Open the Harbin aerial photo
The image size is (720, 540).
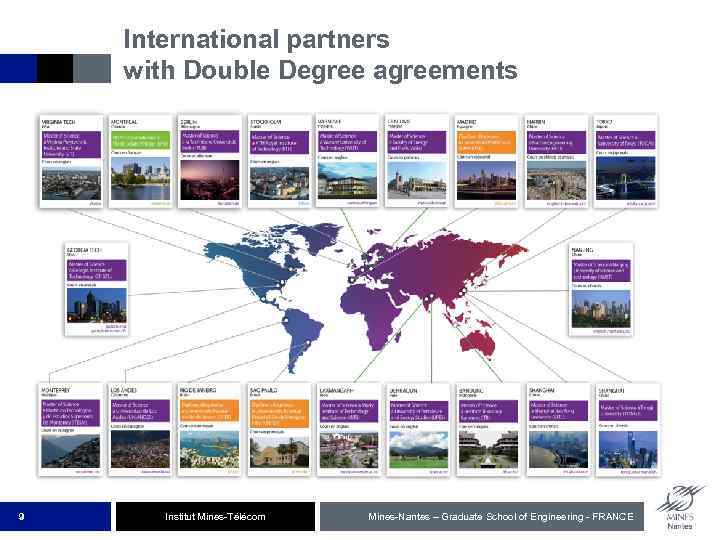557,180
